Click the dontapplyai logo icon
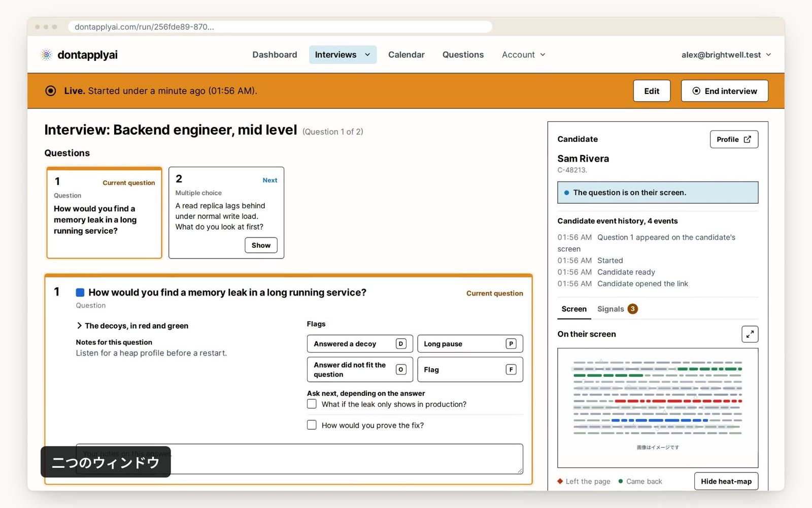 46,55
